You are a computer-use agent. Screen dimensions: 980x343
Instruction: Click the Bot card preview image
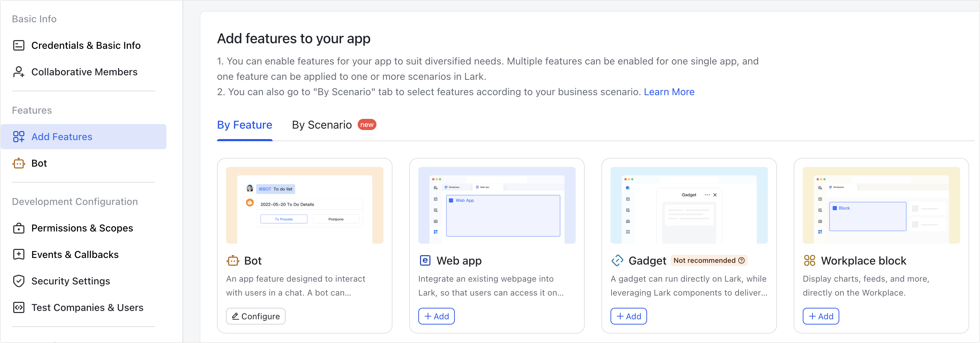pos(304,205)
